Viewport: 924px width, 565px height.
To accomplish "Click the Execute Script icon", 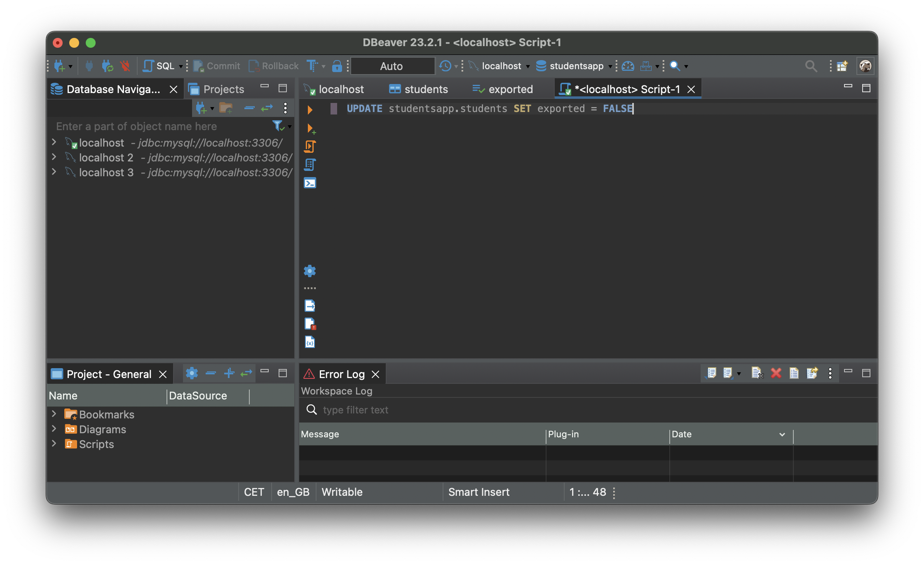I will click(310, 147).
